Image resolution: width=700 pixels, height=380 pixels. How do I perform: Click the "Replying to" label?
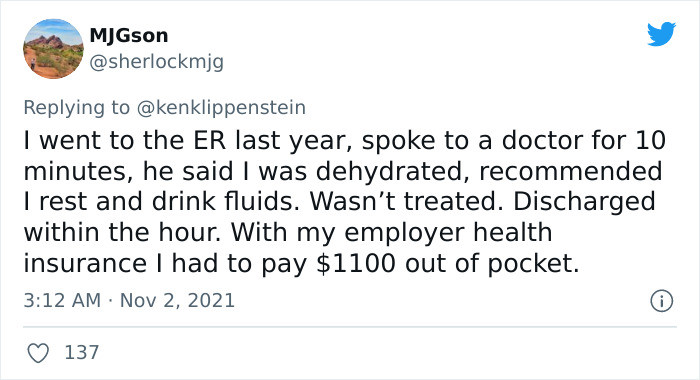pyautogui.click(x=76, y=108)
